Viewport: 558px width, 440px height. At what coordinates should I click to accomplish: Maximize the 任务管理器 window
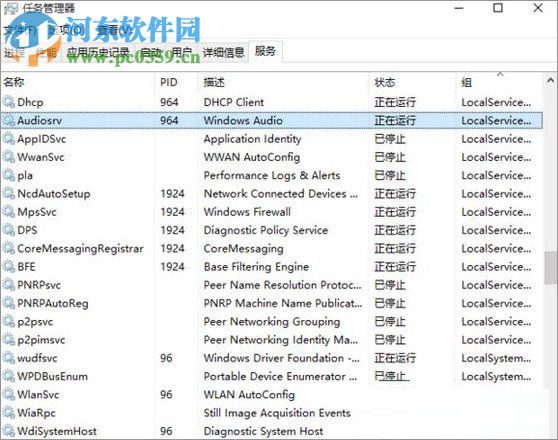click(x=498, y=8)
